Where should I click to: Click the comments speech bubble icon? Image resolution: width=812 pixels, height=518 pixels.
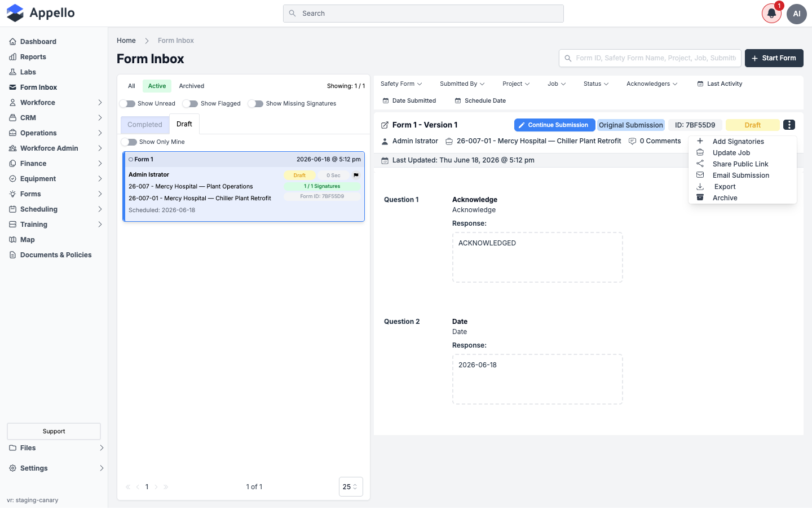[x=632, y=141]
